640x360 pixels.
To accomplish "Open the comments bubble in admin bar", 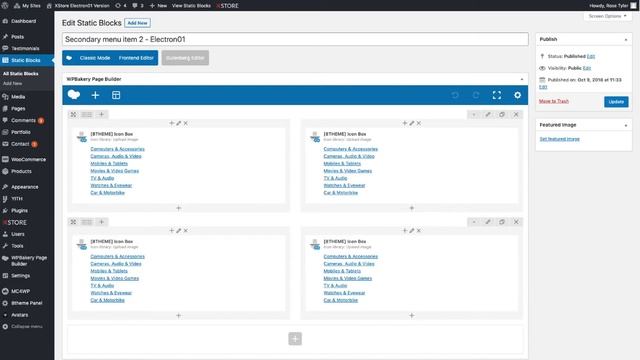I will (138, 6).
